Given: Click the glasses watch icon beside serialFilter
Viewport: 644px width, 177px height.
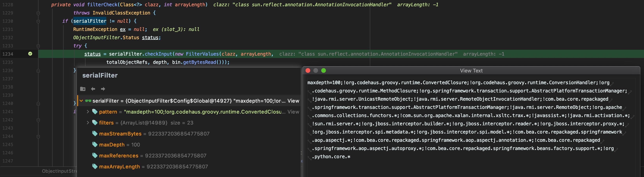Looking at the screenshot, I should (88, 101).
